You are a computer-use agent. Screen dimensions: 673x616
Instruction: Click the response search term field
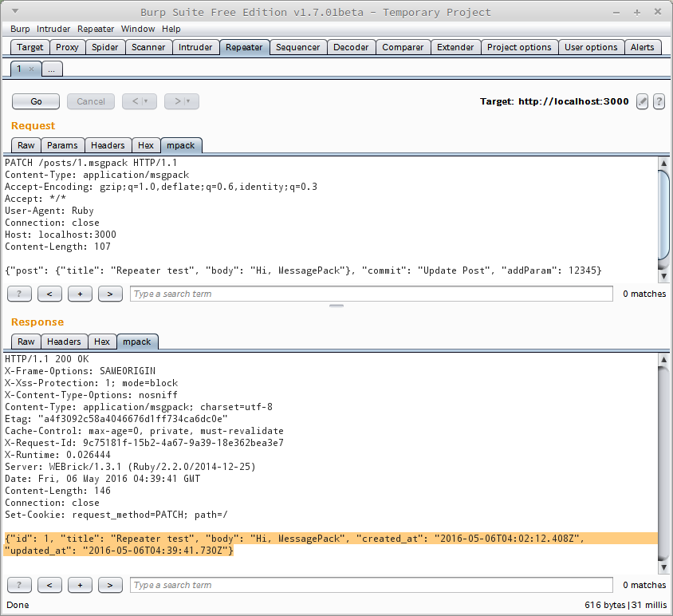371,585
